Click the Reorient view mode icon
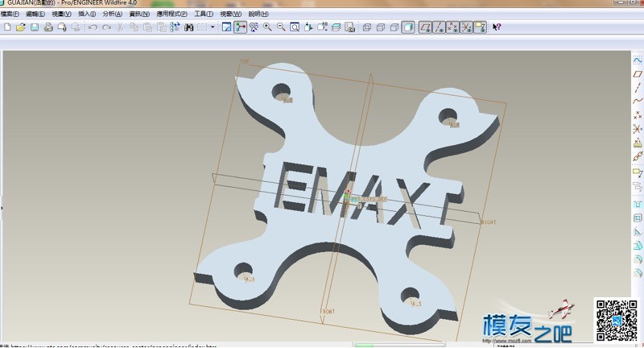Image resolution: width=644 pixels, height=348 pixels. pyautogui.click(x=254, y=27)
